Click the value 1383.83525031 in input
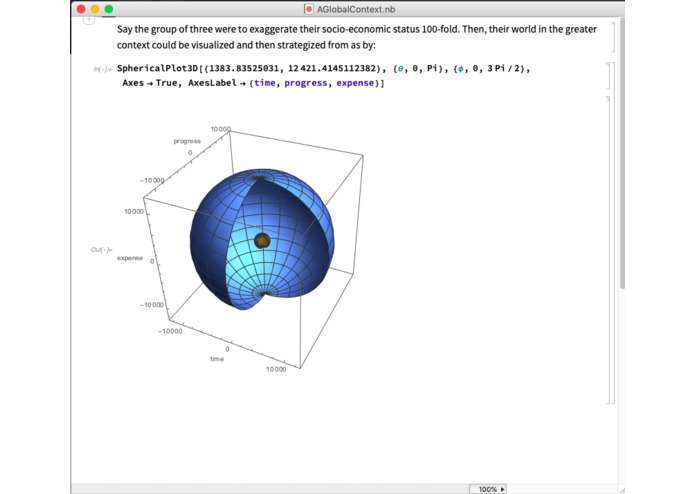695x494 pixels. pos(244,68)
